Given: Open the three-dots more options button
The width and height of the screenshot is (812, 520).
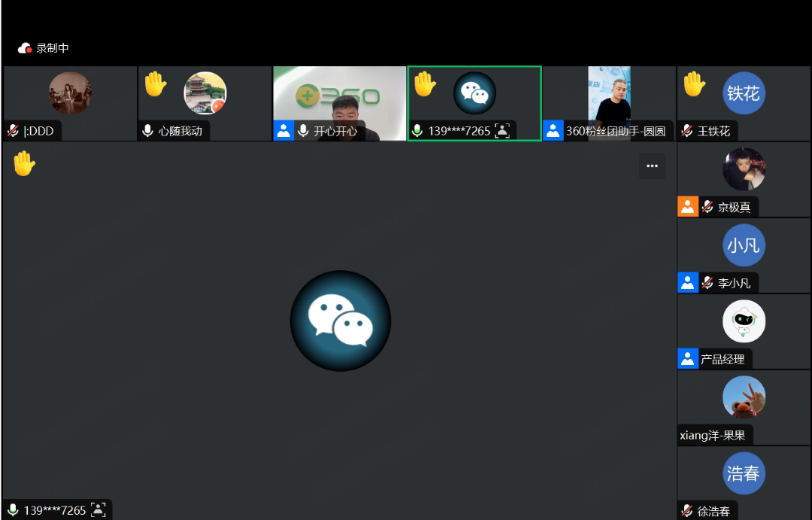Looking at the screenshot, I should pos(652,166).
